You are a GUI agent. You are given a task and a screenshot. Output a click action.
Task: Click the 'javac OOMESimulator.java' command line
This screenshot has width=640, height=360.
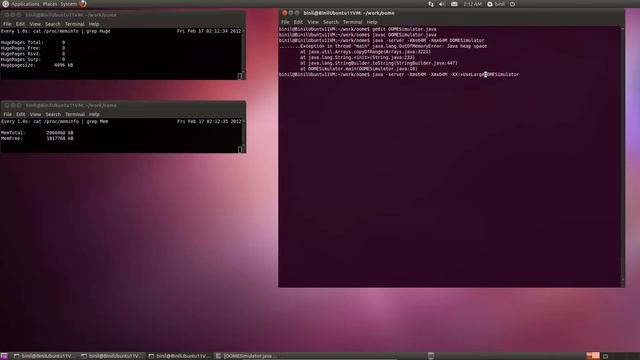point(358,35)
